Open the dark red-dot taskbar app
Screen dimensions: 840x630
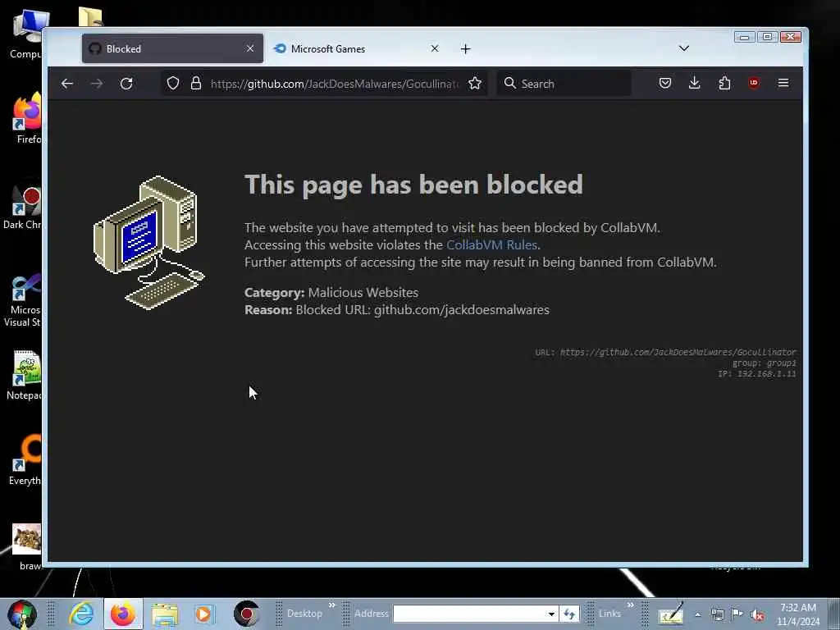pos(246,614)
